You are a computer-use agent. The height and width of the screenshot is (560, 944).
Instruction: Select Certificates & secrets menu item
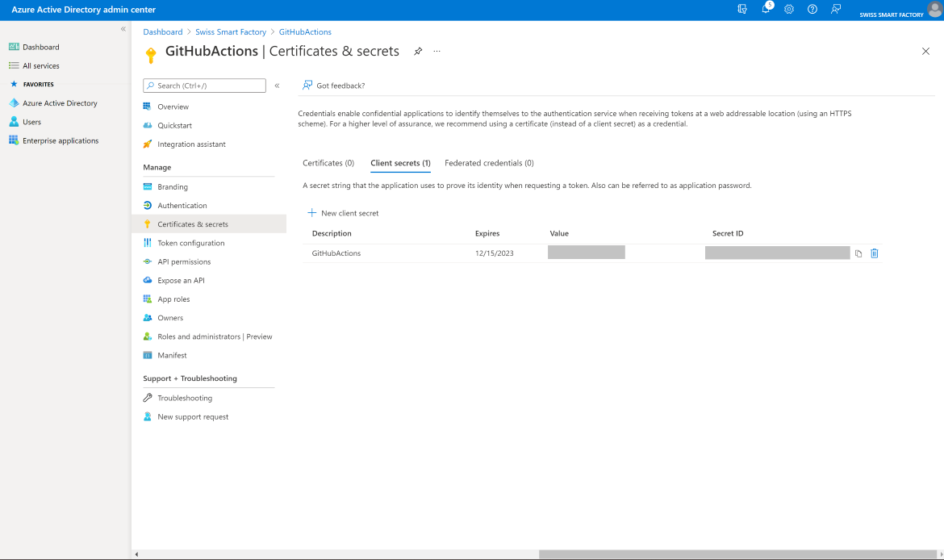(209, 224)
